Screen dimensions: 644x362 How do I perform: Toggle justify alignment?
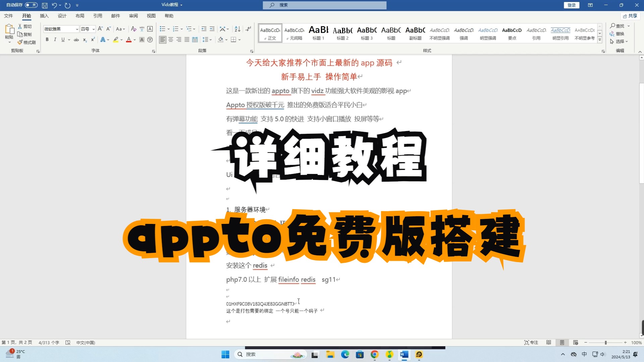187,40
